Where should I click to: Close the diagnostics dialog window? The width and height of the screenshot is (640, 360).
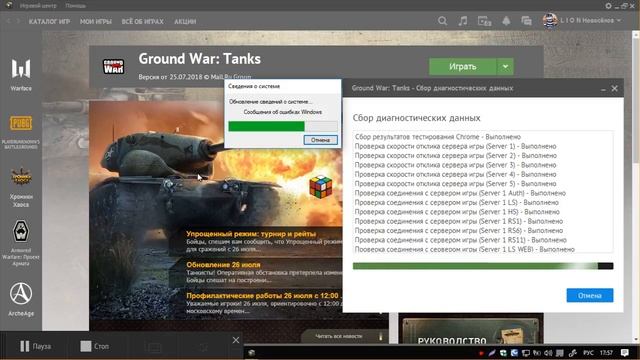[x=615, y=89]
